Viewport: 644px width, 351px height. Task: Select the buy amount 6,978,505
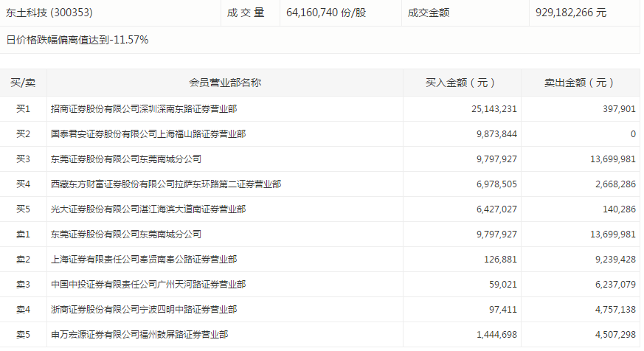pyautogui.click(x=496, y=184)
